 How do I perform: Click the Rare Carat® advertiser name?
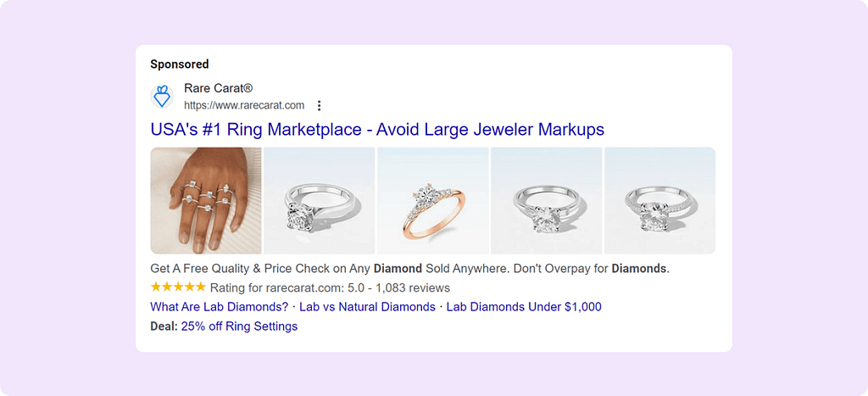pos(219,88)
